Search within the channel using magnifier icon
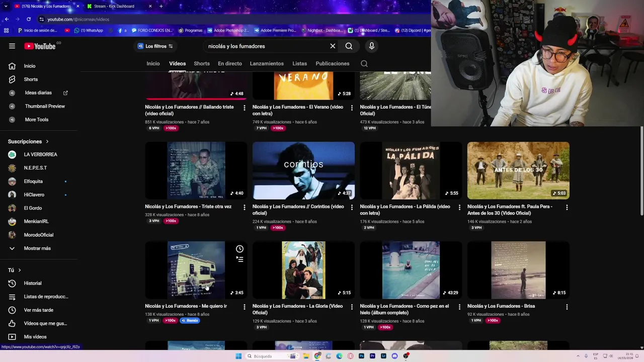 pos(364,63)
